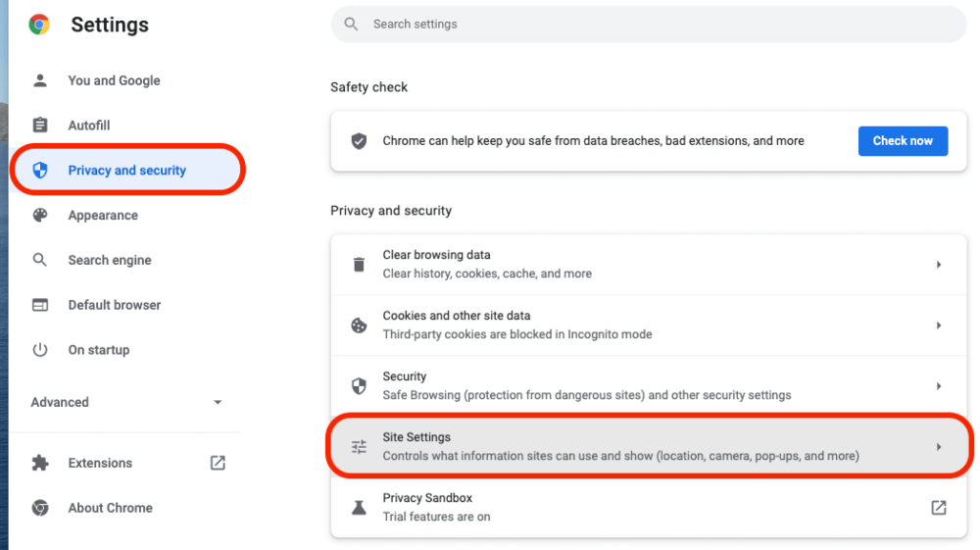Click the person icon for You and Google
The height and width of the screenshot is (550, 980).
[x=40, y=80]
